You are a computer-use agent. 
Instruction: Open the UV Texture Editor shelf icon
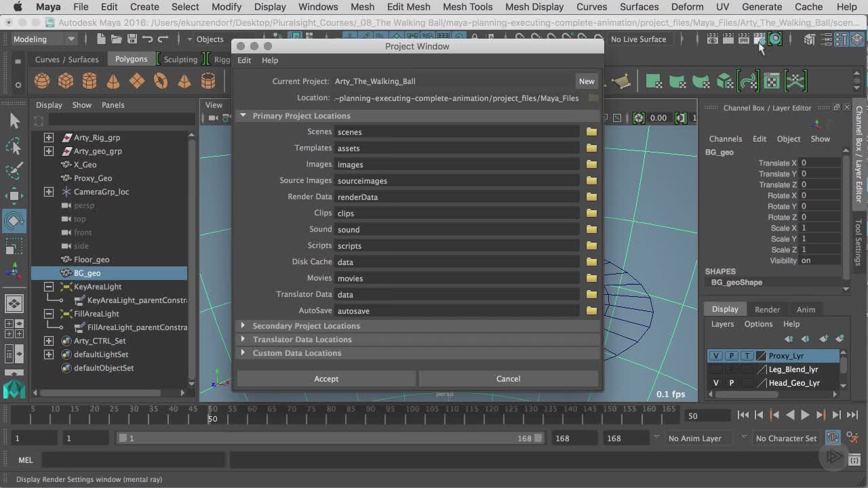771,82
